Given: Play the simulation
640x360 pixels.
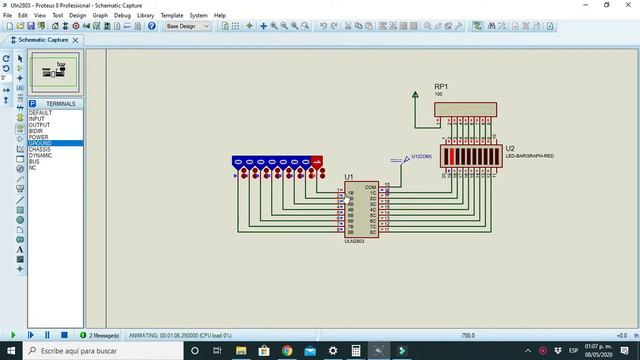Looking at the screenshot, I should click(13, 335).
